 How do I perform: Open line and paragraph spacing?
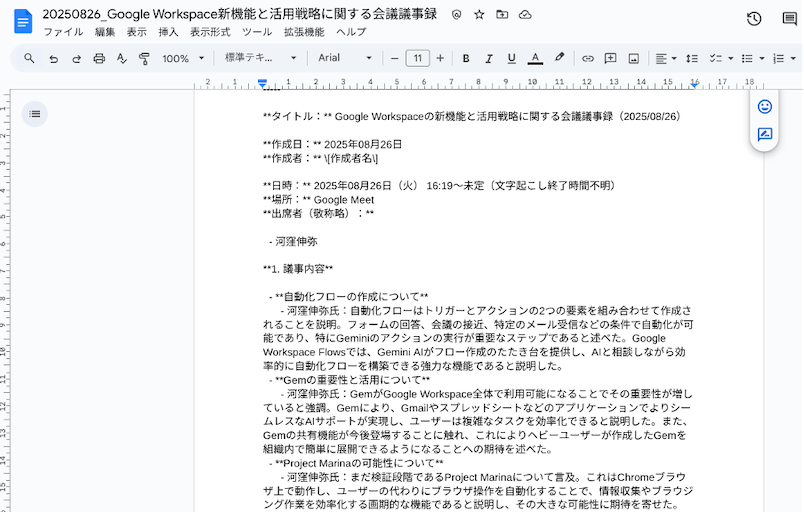click(x=692, y=58)
